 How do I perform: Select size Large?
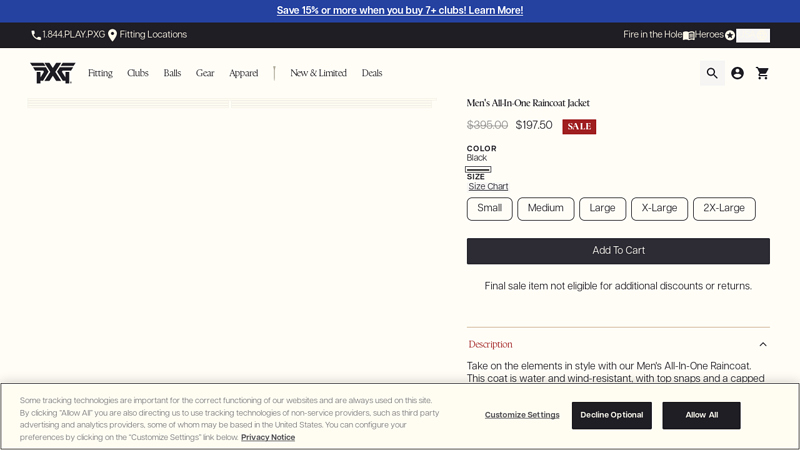coord(602,209)
